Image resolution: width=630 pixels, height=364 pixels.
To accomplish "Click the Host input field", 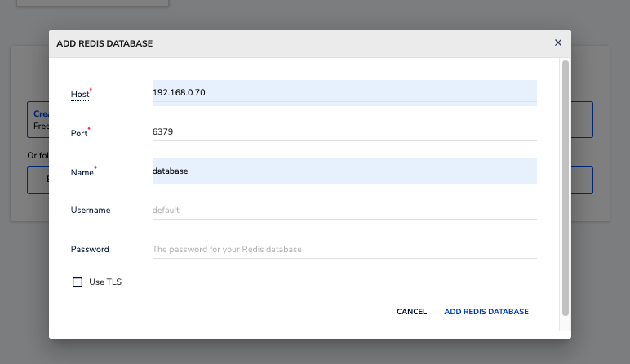I will (344, 92).
